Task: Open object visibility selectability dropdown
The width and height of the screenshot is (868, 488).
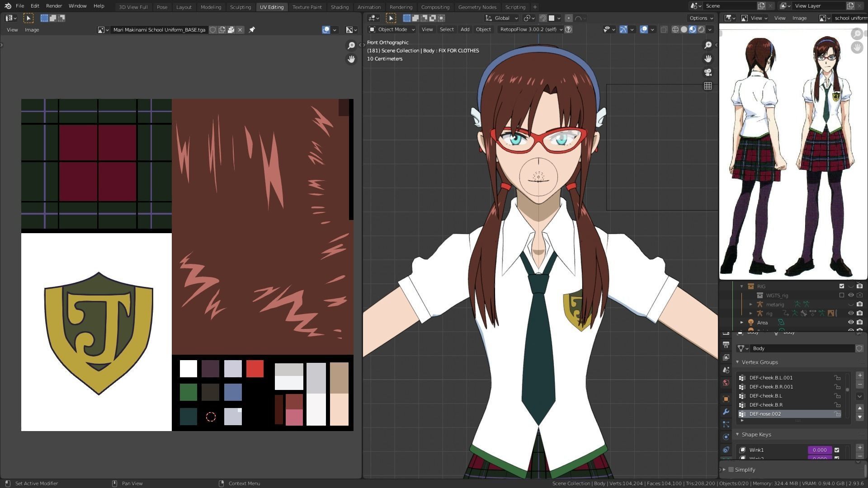Action: tap(609, 29)
